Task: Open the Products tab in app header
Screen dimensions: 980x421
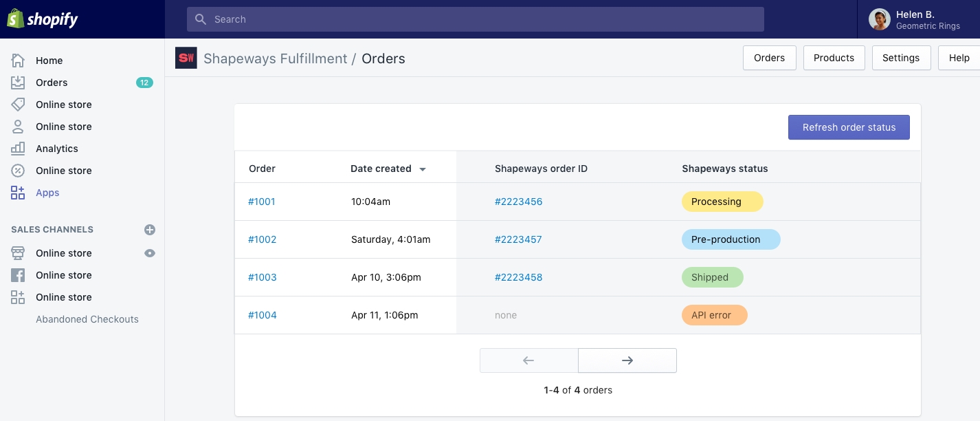Action: [x=834, y=58]
